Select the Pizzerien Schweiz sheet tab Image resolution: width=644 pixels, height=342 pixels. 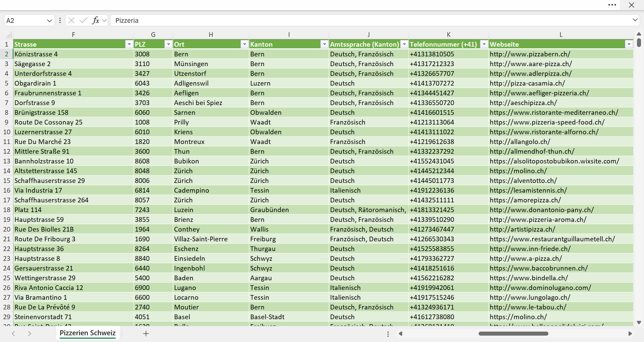click(x=88, y=333)
